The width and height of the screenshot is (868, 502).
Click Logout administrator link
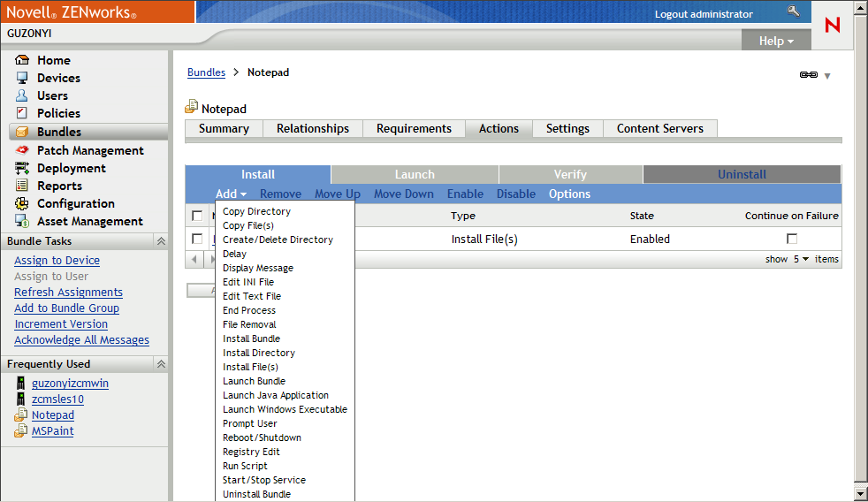704,14
